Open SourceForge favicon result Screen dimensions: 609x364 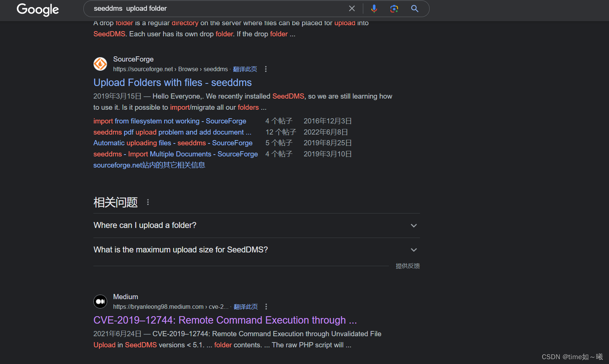point(100,64)
